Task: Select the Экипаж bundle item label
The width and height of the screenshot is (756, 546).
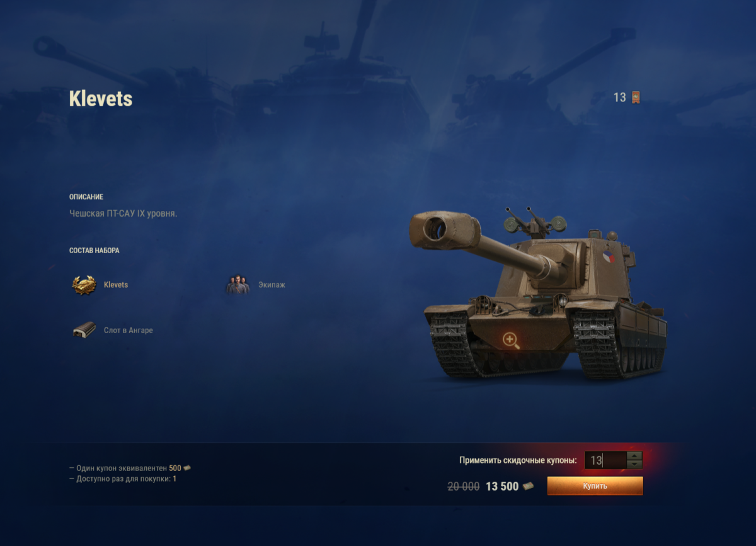Action: pos(272,285)
